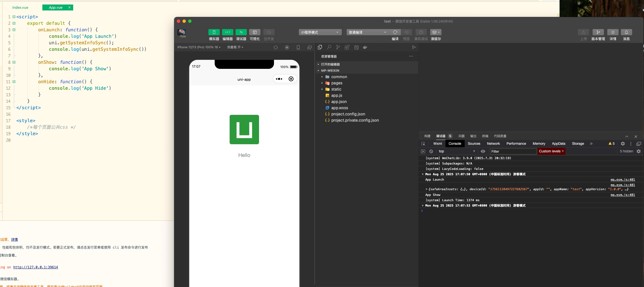Screen dimensions: 644x287
Task: Toggle the simulator panel button
Action: (214, 32)
